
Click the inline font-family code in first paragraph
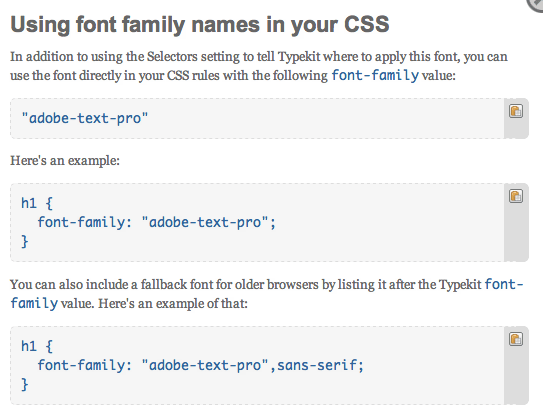pyautogui.click(x=375, y=75)
